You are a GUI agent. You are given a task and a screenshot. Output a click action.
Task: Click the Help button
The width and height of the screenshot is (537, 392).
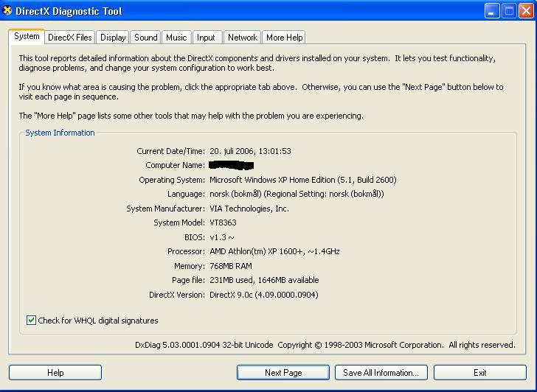[55, 373]
